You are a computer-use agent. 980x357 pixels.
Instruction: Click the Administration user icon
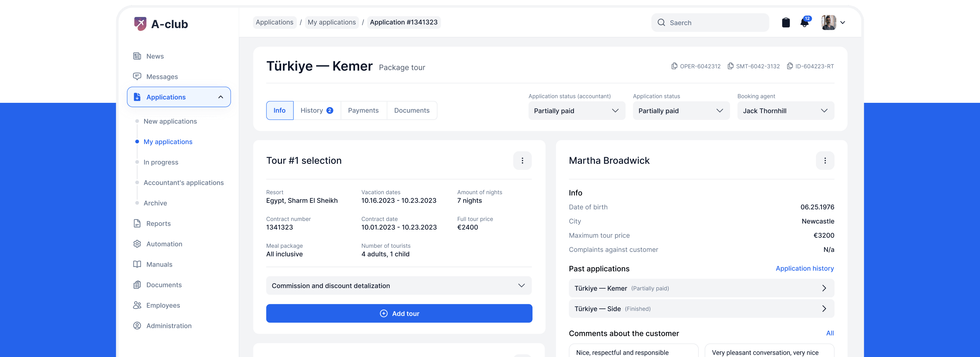137,326
